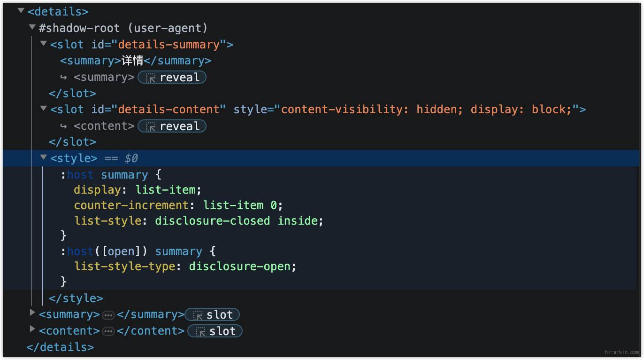Click the grey <summary> reference text
This screenshot has height=360, width=644.
104,77
